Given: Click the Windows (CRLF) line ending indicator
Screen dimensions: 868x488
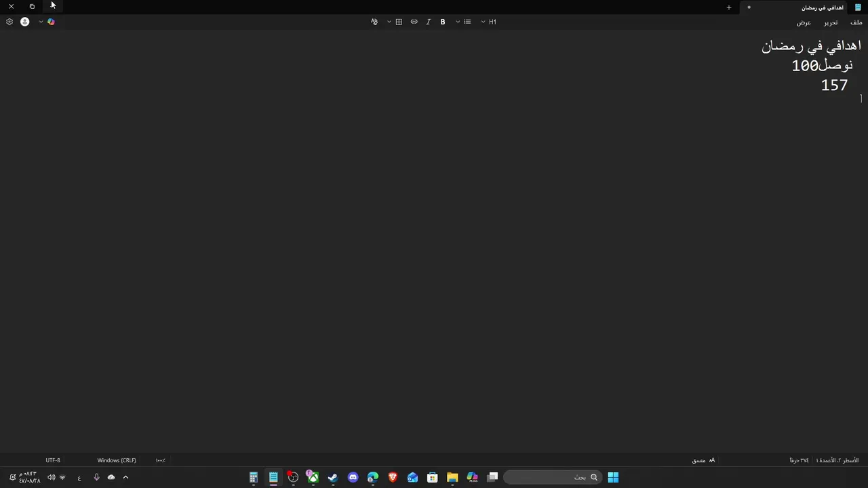Looking at the screenshot, I should coord(117,460).
